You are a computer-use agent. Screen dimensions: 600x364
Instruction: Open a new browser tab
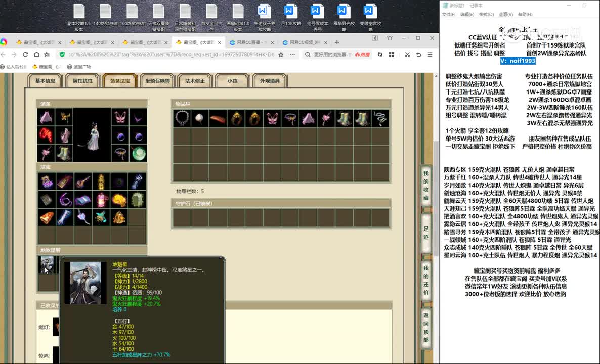tap(337, 42)
